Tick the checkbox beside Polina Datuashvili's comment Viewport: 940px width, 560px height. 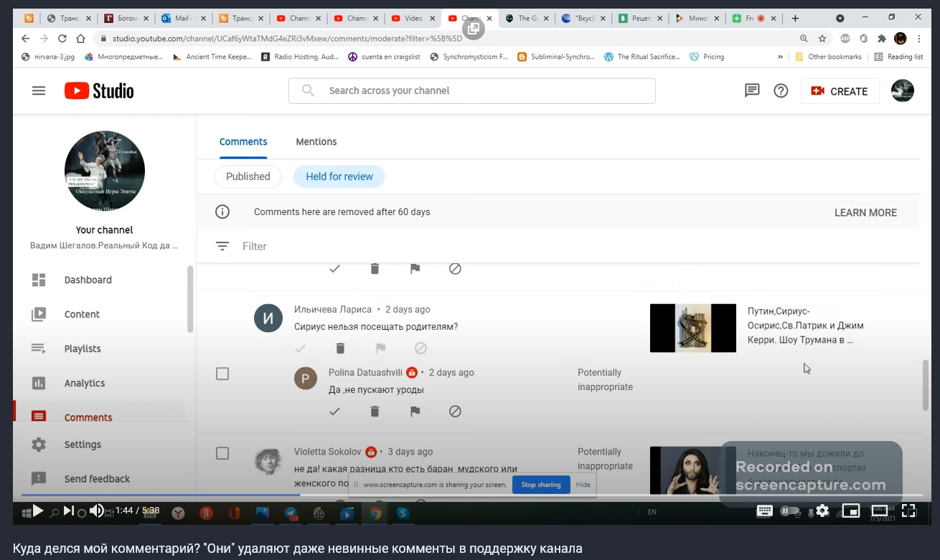(x=222, y=374)
